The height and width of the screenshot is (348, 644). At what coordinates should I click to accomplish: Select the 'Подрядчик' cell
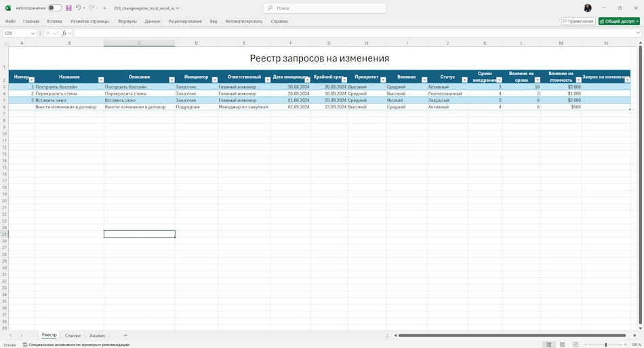197,107
